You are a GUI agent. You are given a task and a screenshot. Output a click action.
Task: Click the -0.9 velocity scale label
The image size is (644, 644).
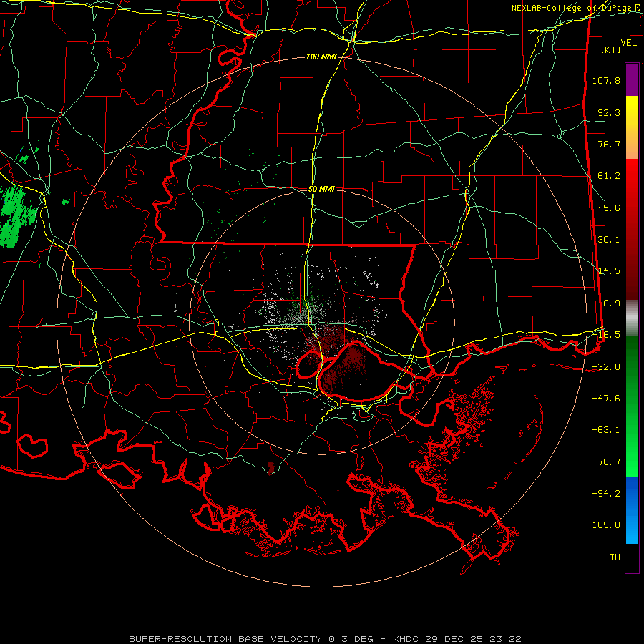click(x=609, y=303)
